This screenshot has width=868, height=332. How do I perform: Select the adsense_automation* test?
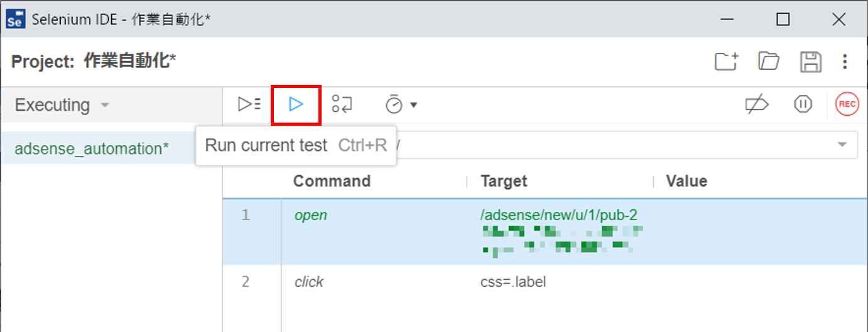[x=92, y=149]
